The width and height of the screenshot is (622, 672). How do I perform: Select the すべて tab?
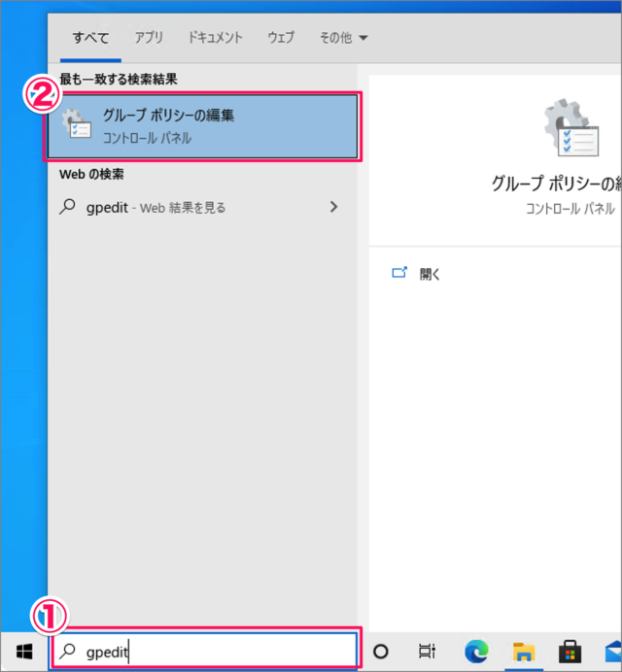[90, 38]
